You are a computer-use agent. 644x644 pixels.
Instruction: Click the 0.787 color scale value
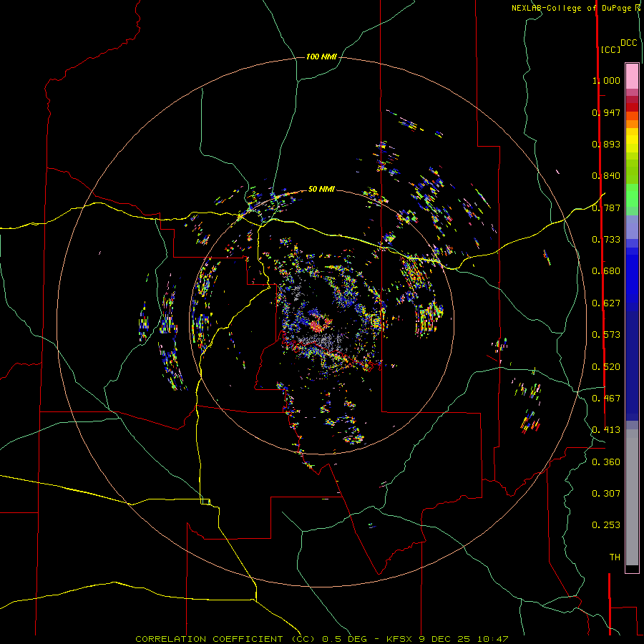coord(606,208)
